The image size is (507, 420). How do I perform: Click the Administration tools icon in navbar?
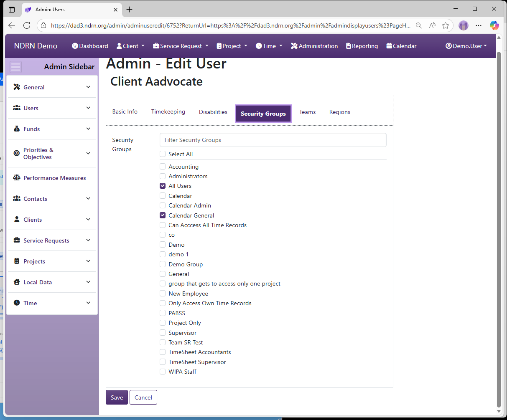294,46
